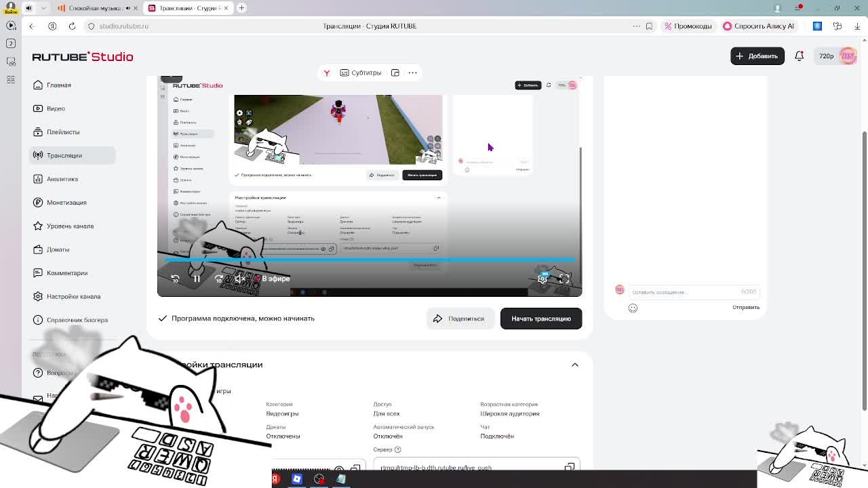Image resolution: width=868 pixels, height=488 pixels.
Task: Bookmark this page
Action: coord(649,26)
